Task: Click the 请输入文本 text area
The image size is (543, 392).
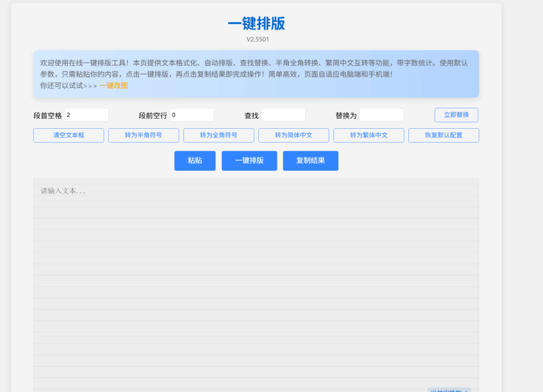Action: coord(256,285)
